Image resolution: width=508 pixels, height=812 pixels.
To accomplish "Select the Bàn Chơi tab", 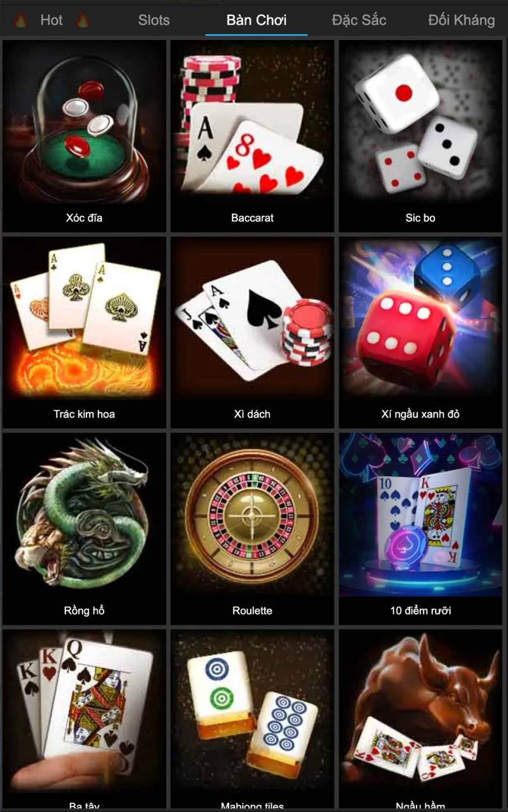I will point(257,20).
